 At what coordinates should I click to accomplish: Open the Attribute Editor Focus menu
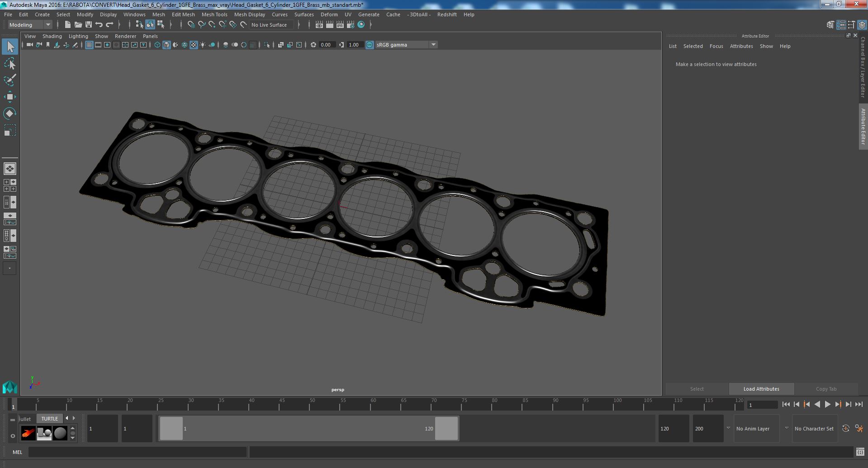click(716, 46)
